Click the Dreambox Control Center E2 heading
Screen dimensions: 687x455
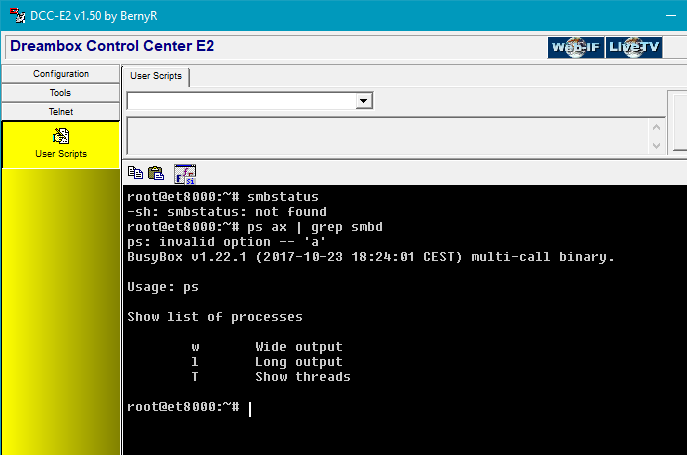[x=112, y=46]
